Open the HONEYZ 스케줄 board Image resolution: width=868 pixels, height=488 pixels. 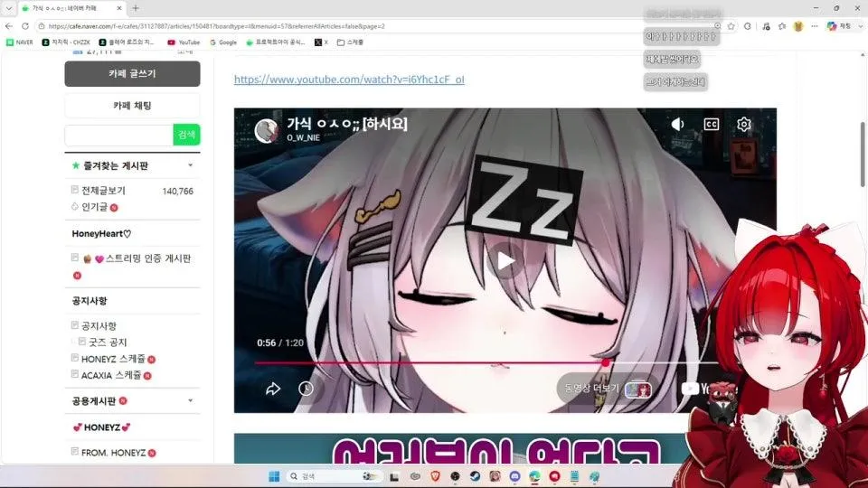(113, 359)
